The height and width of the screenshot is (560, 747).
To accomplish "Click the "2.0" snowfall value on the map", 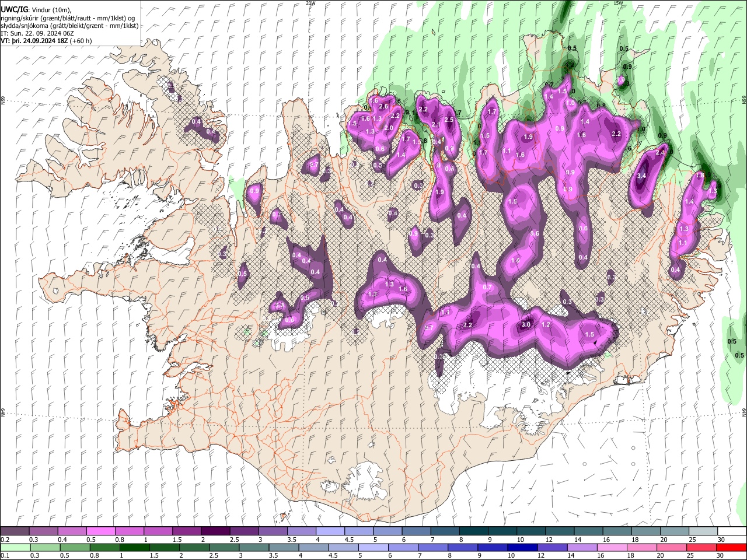I will pyautogui.click(x=388, y=127).
